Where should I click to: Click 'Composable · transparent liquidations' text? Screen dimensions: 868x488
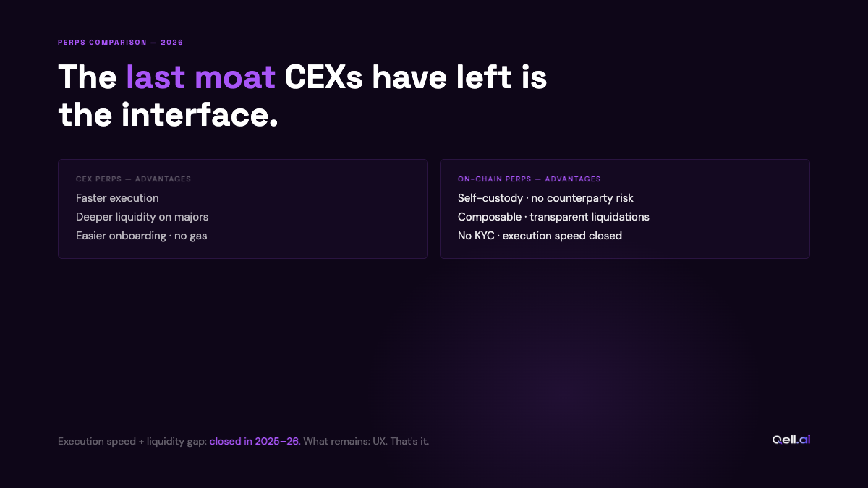point(553,217)
